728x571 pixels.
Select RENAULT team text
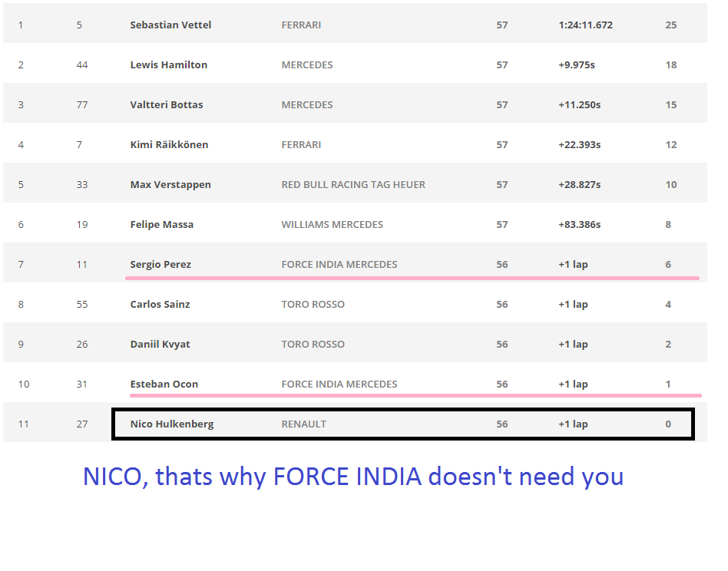(x=303, y=424)
